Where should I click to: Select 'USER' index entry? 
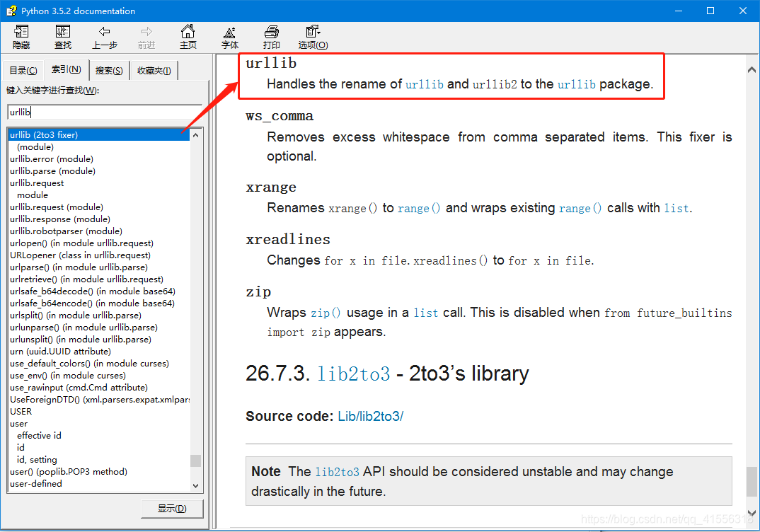click(x=21, y=411)
